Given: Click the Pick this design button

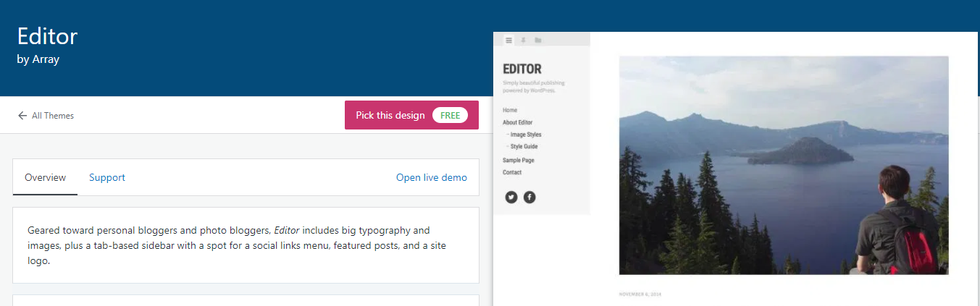Looking at the screenshot, I should pyautogui.click(x=411, y=115).
